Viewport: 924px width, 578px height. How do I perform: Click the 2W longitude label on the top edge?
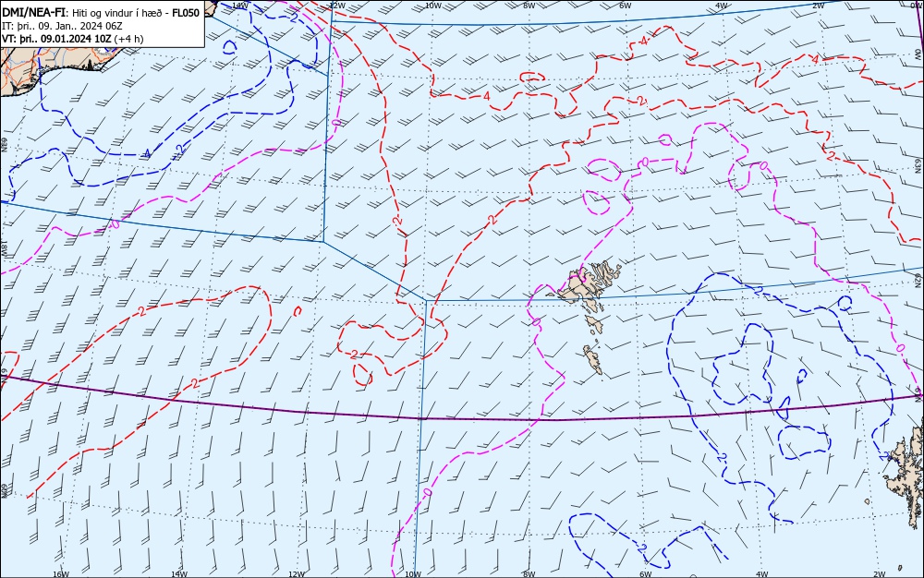[819, 6]
